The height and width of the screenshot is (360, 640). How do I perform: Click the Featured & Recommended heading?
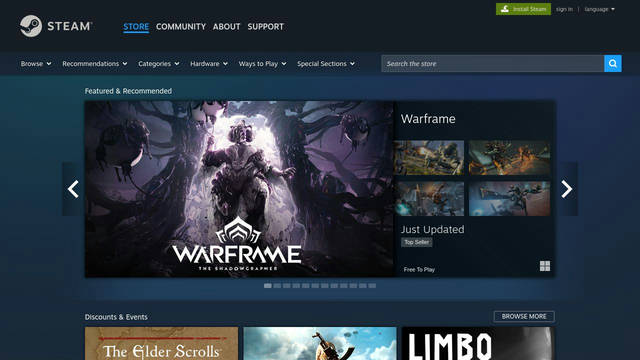click(x=128, y=91)
